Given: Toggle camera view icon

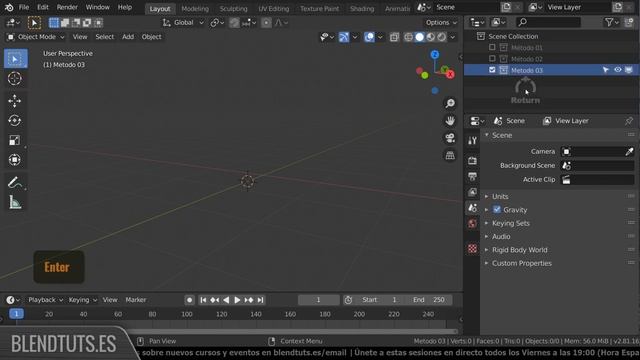Looking at the screenshot, I should point(450,138).
